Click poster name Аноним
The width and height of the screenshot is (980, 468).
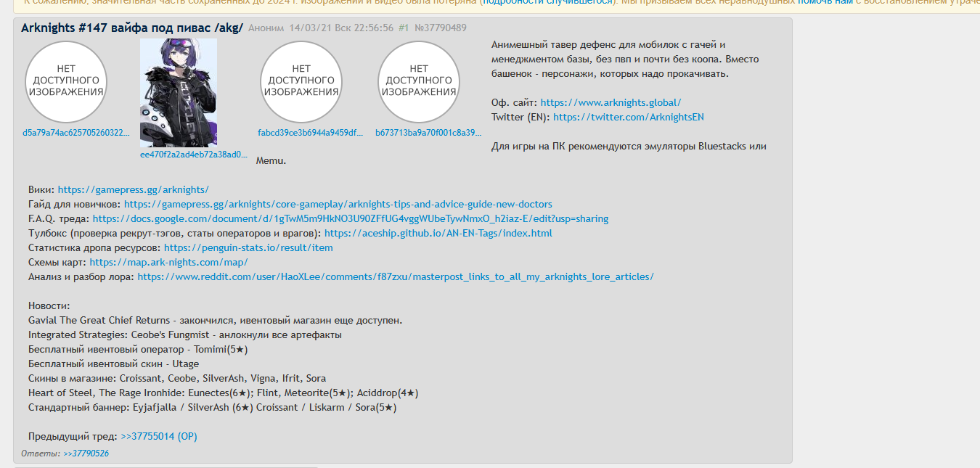[x=266, y=28]
